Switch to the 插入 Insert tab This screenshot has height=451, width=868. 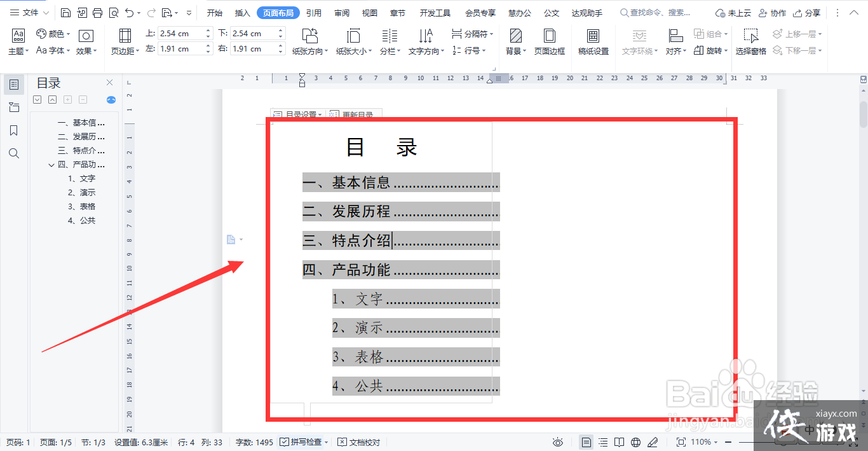242,13
